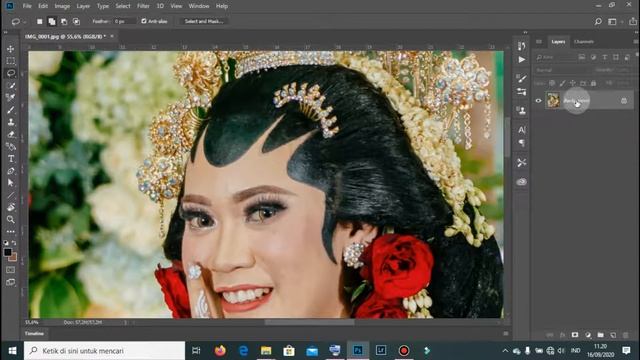Open File Explorer from the taskbar
640x360 pixels.
point(266,351)
